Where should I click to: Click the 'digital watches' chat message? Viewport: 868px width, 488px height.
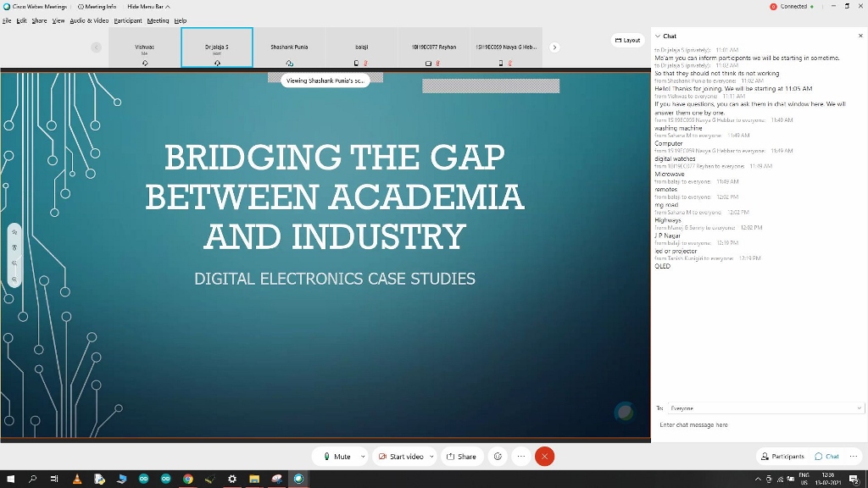pos(675,158)
